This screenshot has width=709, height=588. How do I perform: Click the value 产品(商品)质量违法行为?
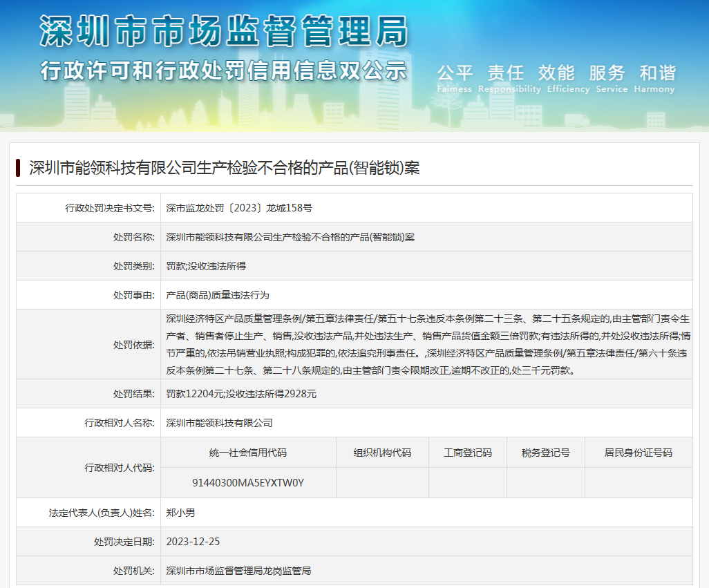[x=218, y=294]
